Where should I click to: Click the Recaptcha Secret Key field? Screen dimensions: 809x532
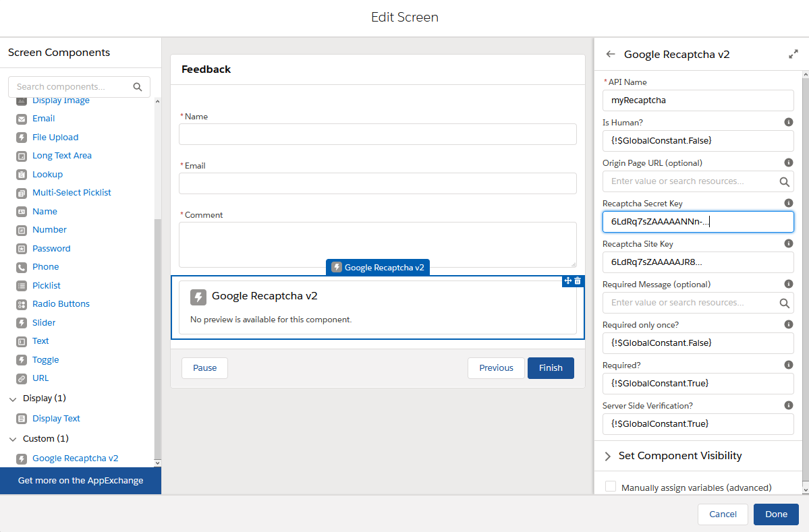[x=698, y=222]
